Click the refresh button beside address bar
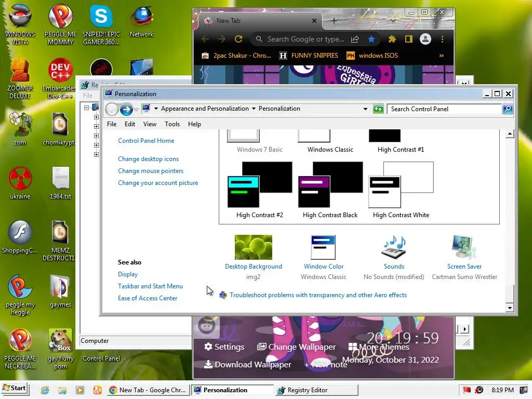This screenshot has width=532, height=399. coord(378,109)
